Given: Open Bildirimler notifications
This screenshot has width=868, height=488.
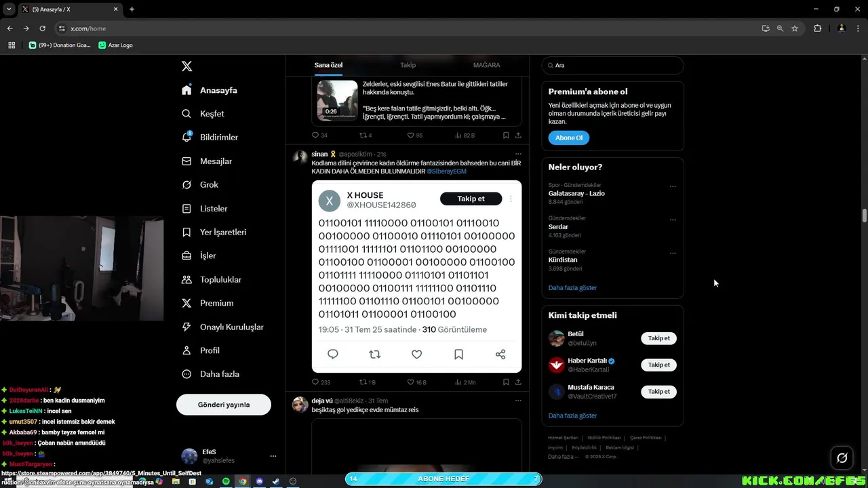Looking at the screenshot, I should (x=210, y=137).
